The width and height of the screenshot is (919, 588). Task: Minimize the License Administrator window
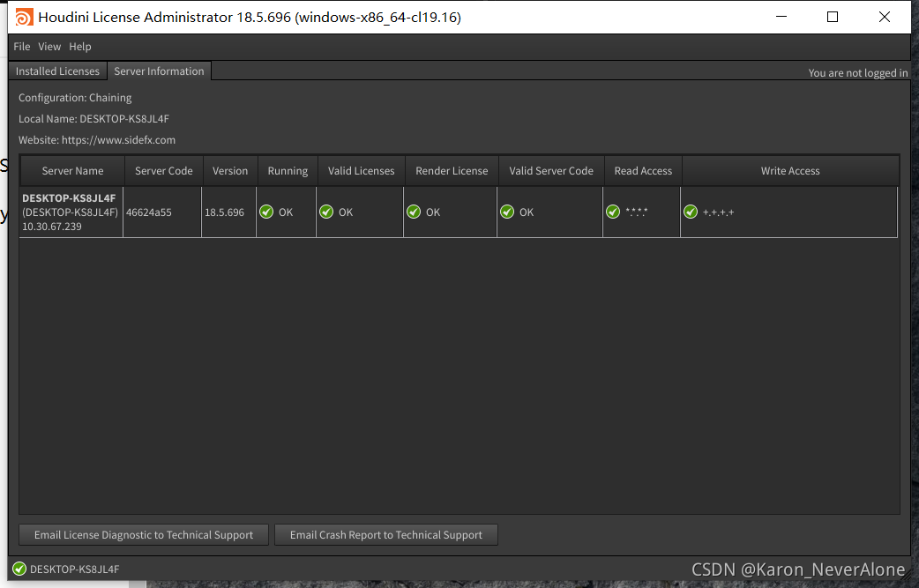click(x=781, y=17)
